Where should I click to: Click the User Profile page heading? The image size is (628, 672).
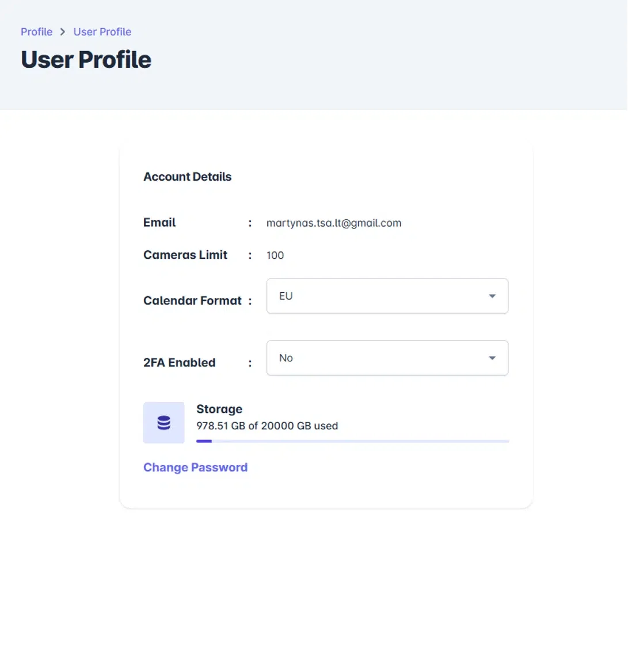86,60
